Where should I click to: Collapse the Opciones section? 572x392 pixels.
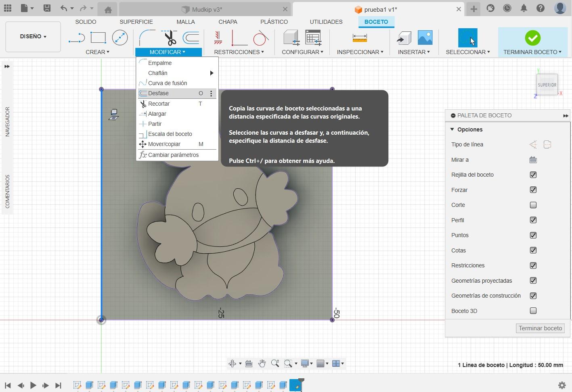click(452, 129)
